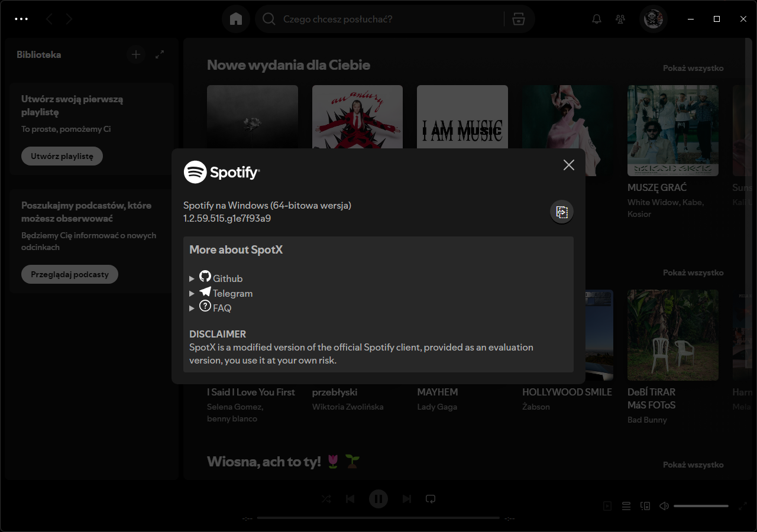Screen dimensions: 757x532
Task: Expand the Github section
Action: tap(216, 278)
